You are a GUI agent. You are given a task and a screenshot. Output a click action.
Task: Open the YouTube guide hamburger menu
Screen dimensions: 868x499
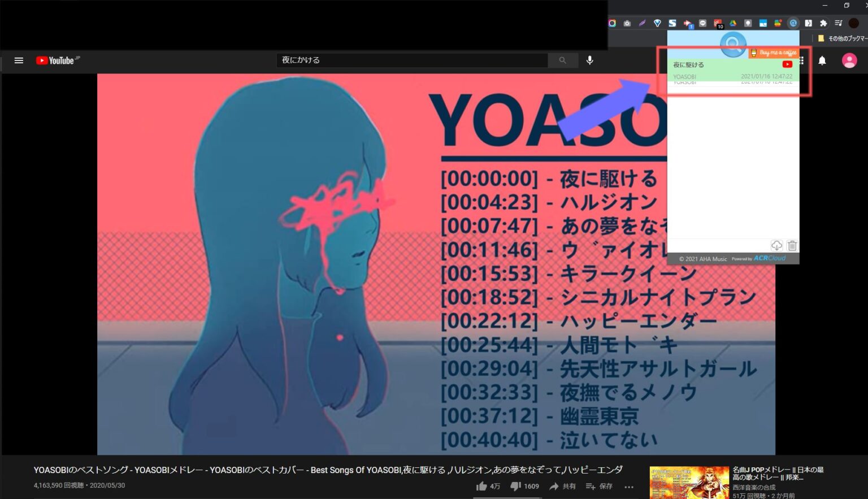coord(19,60)
